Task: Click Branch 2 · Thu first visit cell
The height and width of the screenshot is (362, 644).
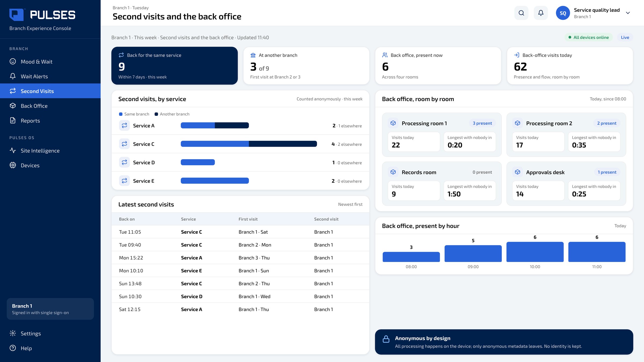Action: click(254, 283)
